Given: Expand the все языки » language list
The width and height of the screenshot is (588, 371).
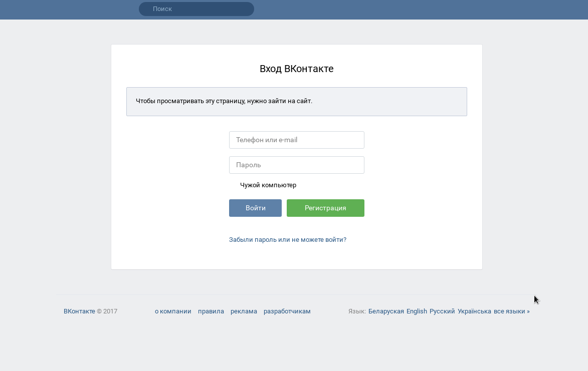Looking at the screenshot, I should coord(511,311).
